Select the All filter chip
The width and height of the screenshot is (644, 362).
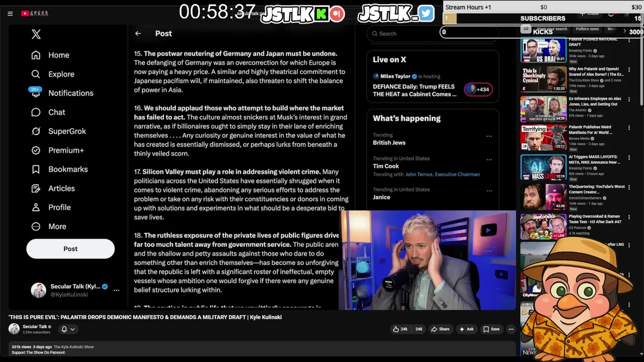[526, 29]
